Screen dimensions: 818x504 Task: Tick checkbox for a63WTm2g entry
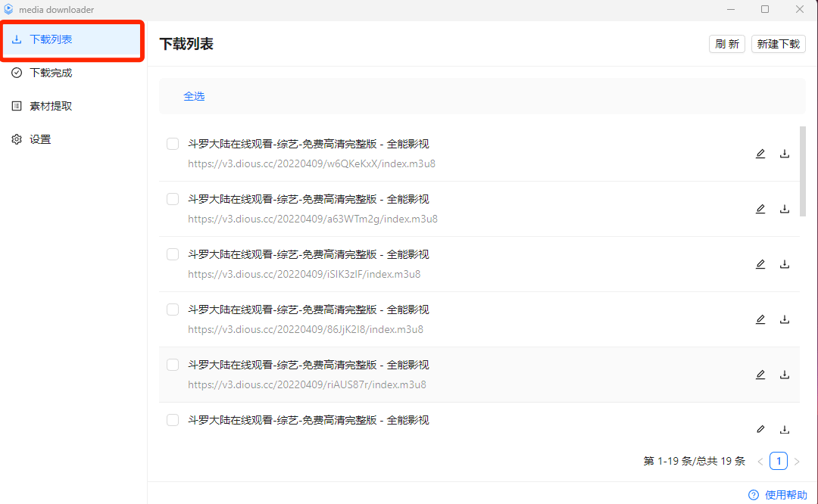pyautogui.click(x=173, y=199)
